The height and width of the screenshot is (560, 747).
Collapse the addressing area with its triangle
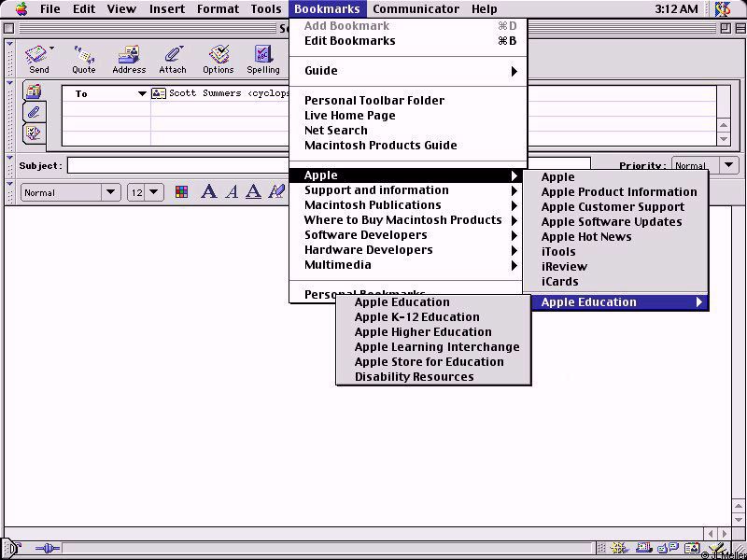click(9, 84)
